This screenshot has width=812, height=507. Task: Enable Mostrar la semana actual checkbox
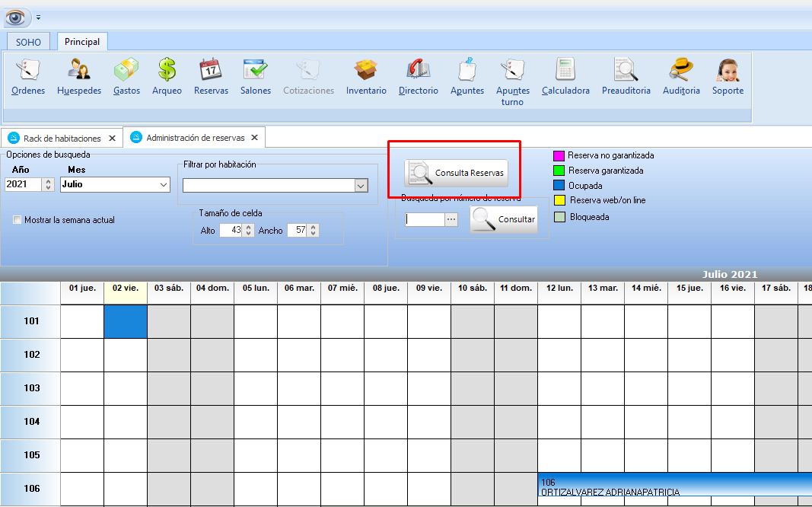point(18,220)
